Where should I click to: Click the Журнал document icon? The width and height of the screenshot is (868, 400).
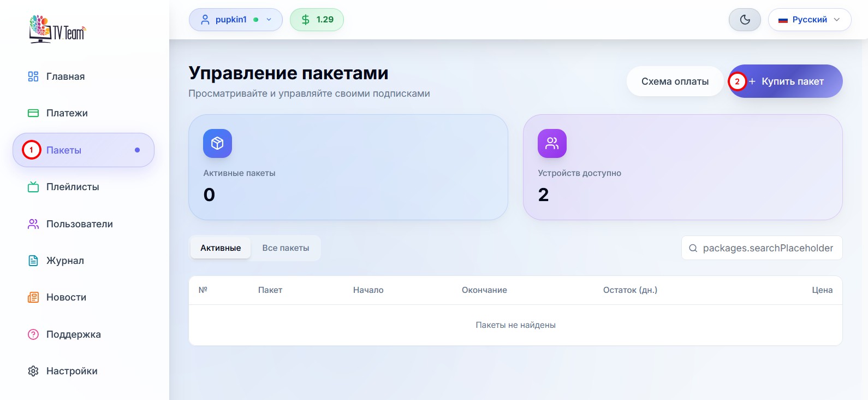[33, 261]
